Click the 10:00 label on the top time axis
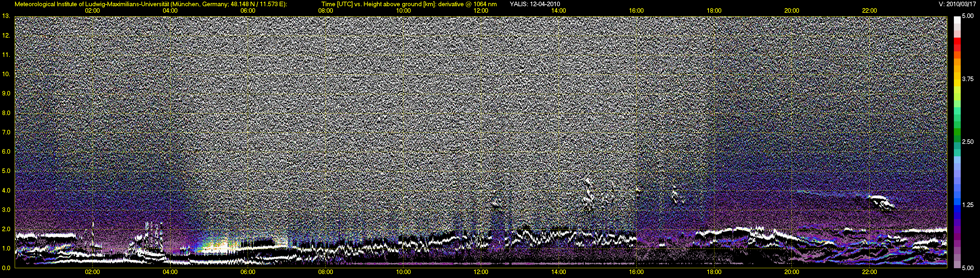The height and width of the screenshot is (278, 980). point(403,11)
